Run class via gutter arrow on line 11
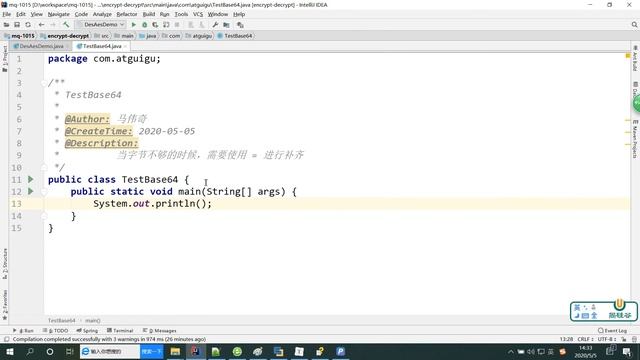Screen dimensions: 640x360 31,179
